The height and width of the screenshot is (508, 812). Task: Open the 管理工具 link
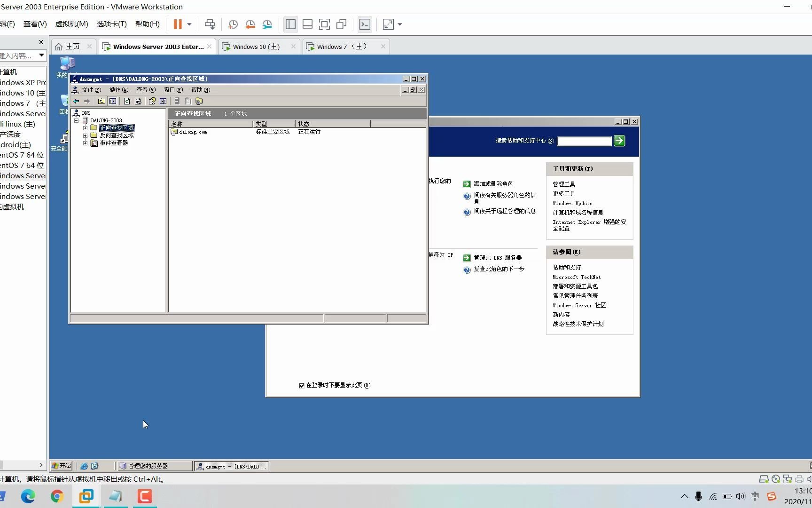[x=563, y=184]
